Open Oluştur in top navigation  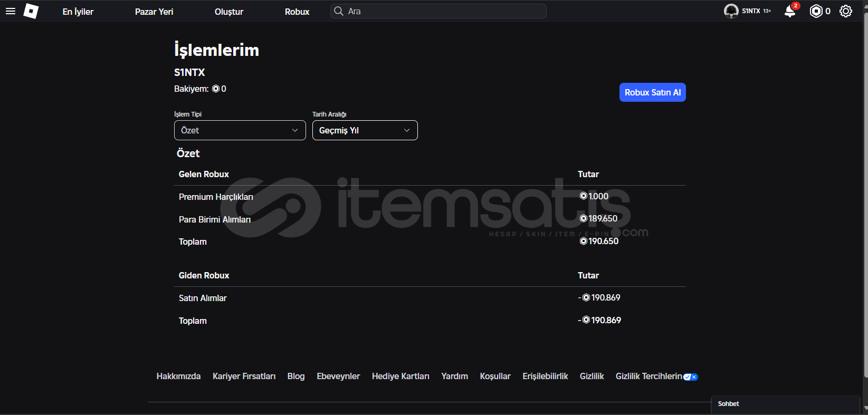click(x=229, y=12)
